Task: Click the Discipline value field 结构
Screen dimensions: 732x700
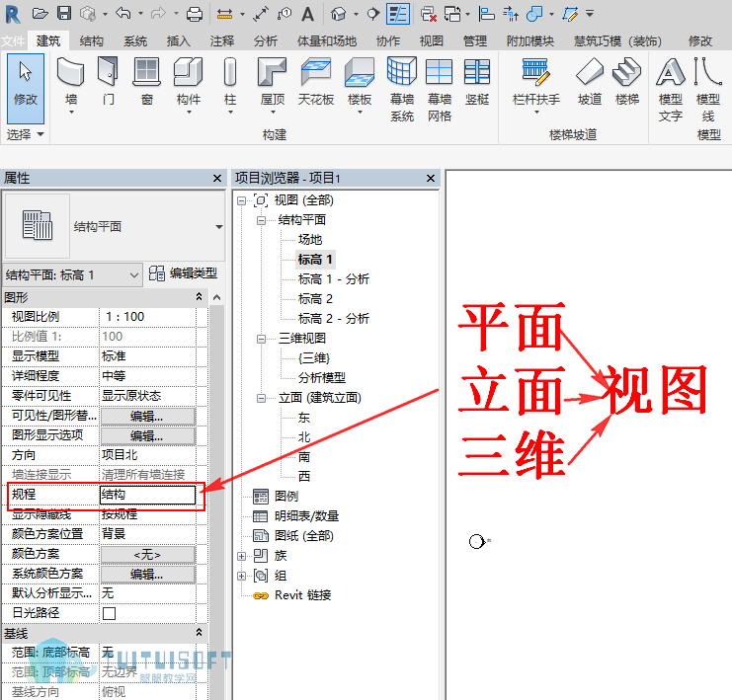Action: pos(147,495)
